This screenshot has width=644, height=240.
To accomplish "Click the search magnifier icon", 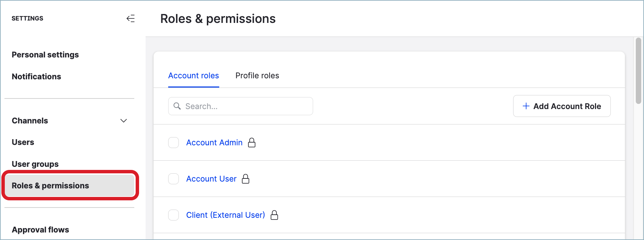I will 177,106.
